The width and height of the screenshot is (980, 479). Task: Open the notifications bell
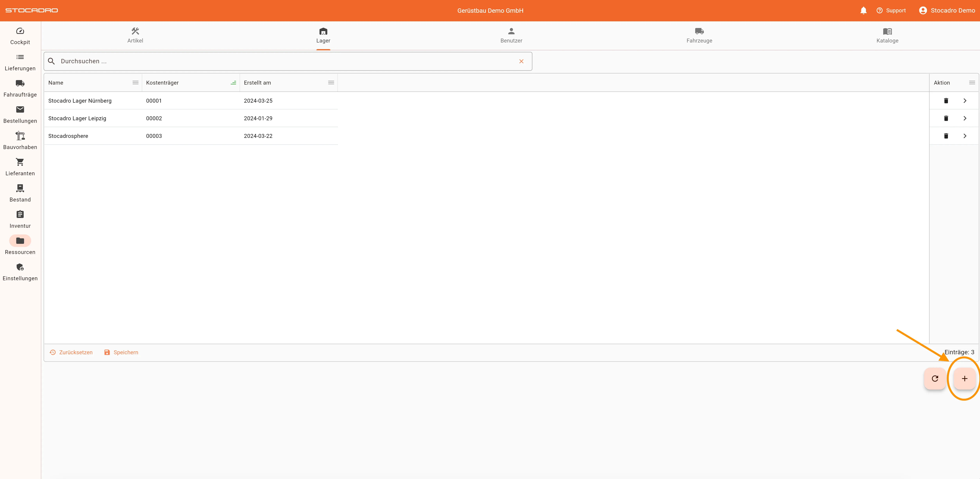tap(863, 11)
